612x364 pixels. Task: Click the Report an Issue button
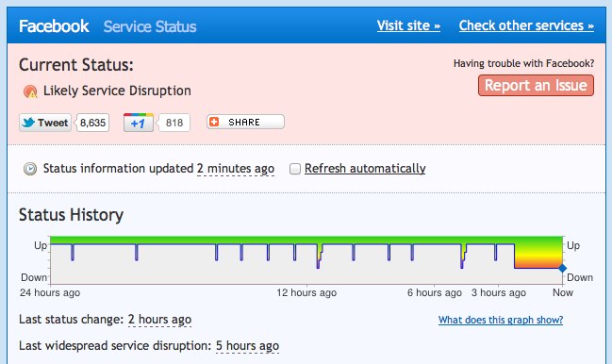[x=536, y=86]
